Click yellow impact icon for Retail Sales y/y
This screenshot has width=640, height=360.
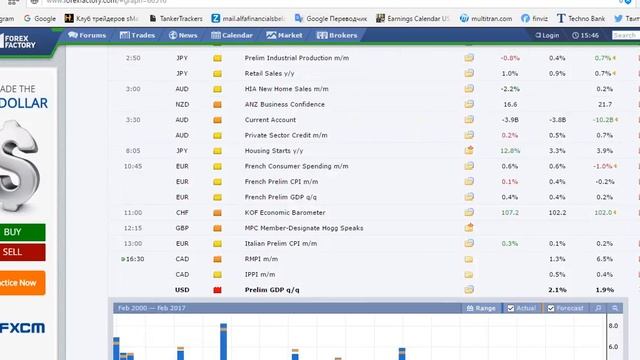coord(217,73)
